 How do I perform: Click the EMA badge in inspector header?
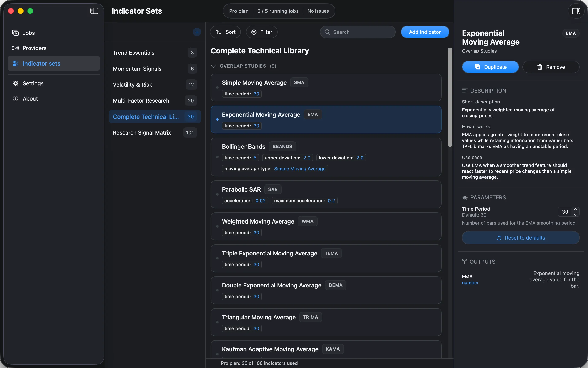pos(571,33)
